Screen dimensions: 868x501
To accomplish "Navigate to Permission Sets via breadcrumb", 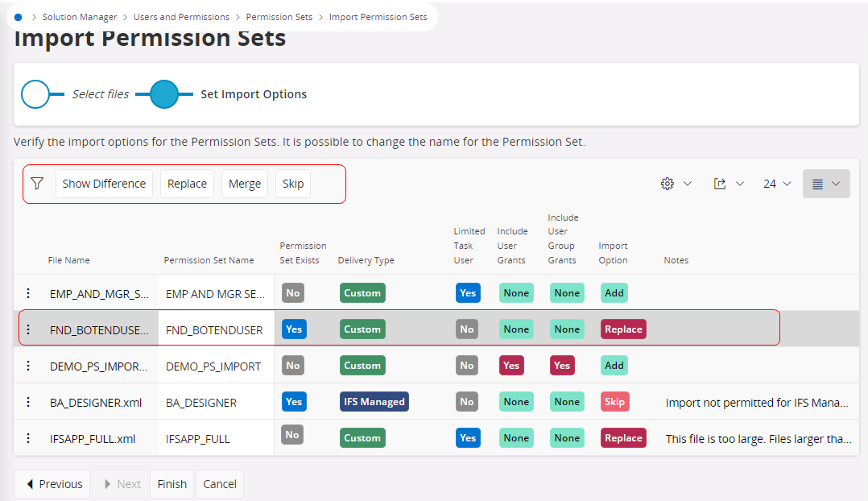I will [279, 16].
